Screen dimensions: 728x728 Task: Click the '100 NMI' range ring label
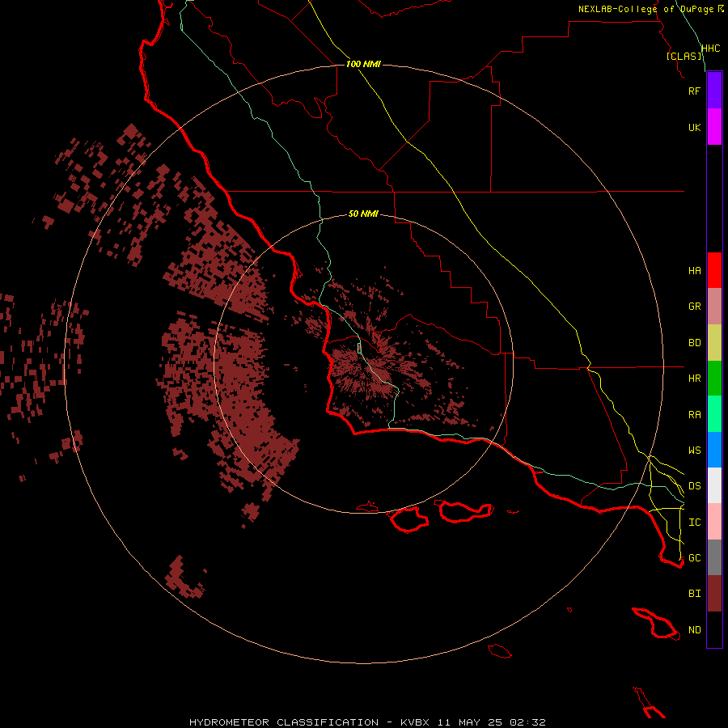tap(363, 64)
